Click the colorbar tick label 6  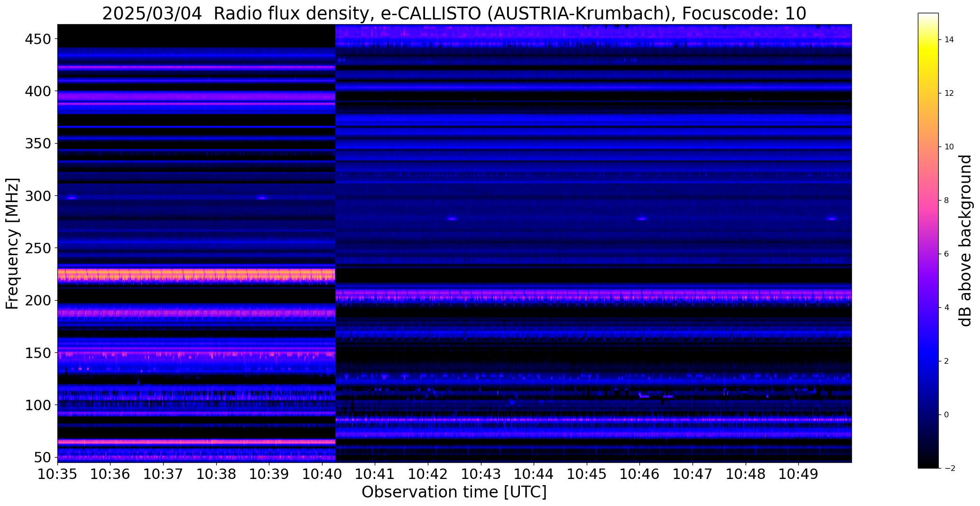pyautogui.click(x=947, y=254)
